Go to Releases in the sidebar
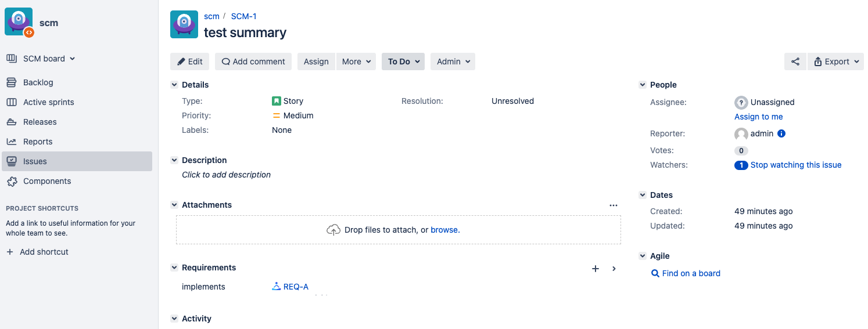The height and width of the screenshot is (329, 868). (40, 122)
